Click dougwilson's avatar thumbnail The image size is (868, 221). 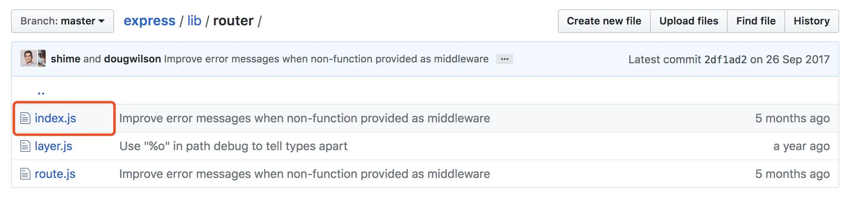tap(41, 59)
